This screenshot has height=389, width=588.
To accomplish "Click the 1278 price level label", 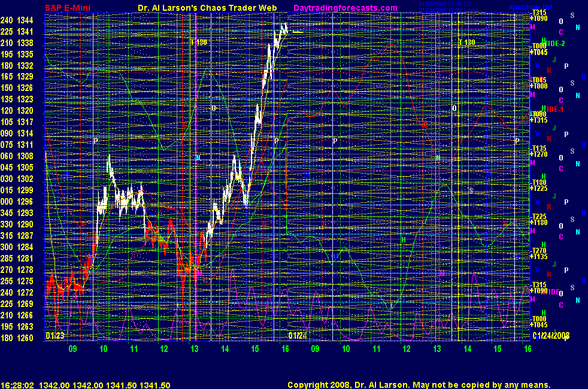I will tap(25, 270).
